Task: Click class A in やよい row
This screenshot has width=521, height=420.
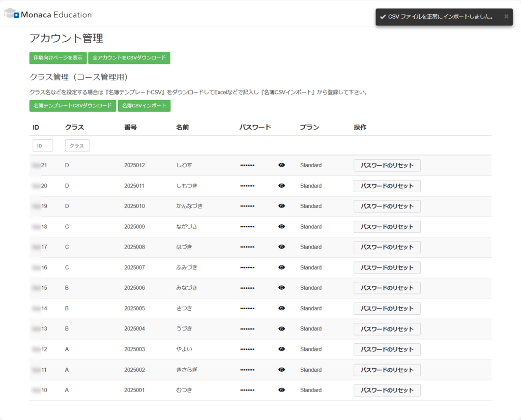Action: (67, 349)
